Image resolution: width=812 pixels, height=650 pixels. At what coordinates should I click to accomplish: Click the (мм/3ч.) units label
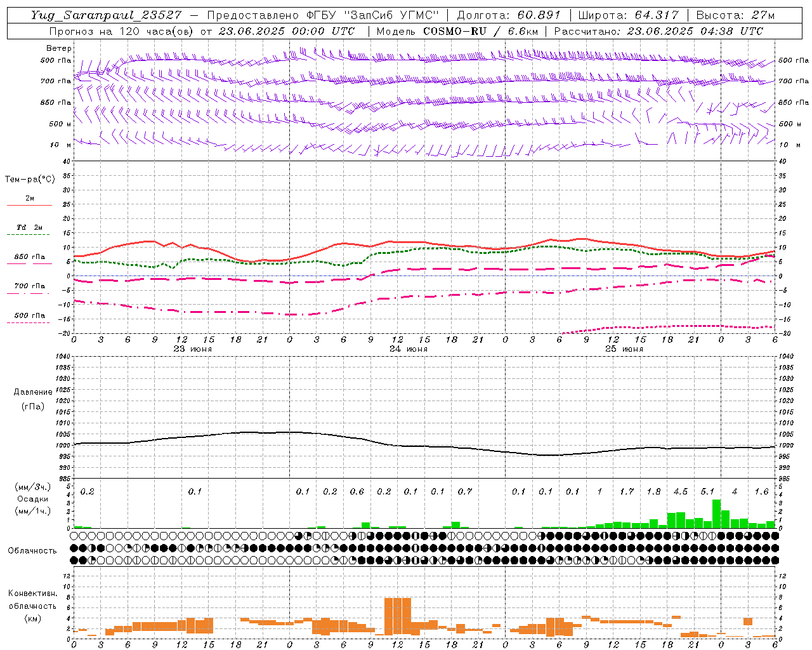[32, 487]
